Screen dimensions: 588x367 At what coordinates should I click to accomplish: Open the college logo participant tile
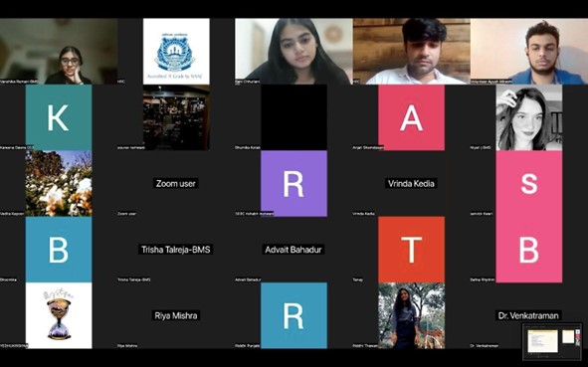176,52
